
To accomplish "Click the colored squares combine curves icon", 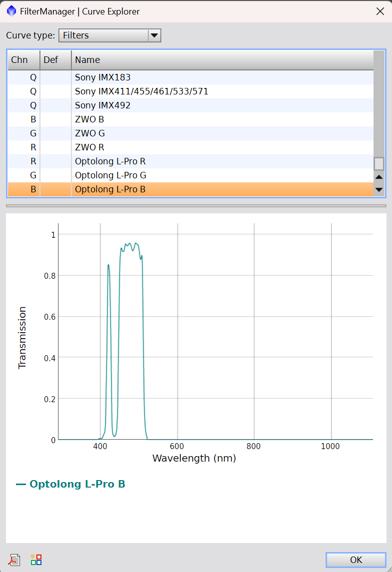I will click(36, 559).
